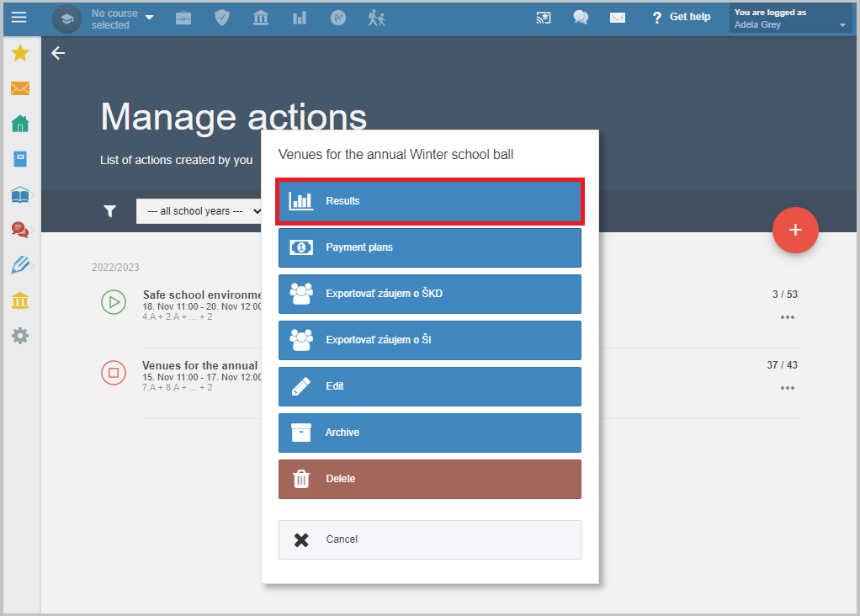
Task: Choose Payment plans in the menu
Action: 429,247
